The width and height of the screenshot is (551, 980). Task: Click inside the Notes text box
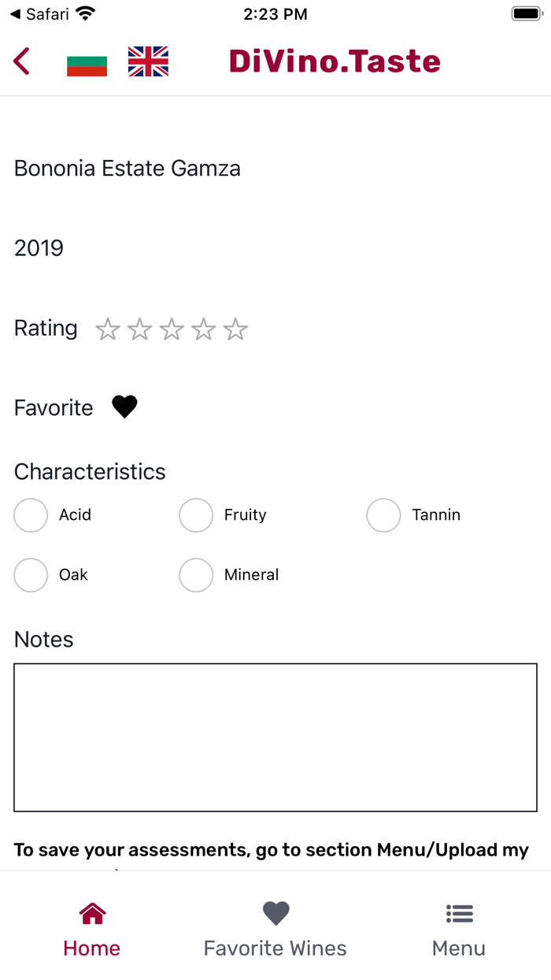tap(275, 737)
